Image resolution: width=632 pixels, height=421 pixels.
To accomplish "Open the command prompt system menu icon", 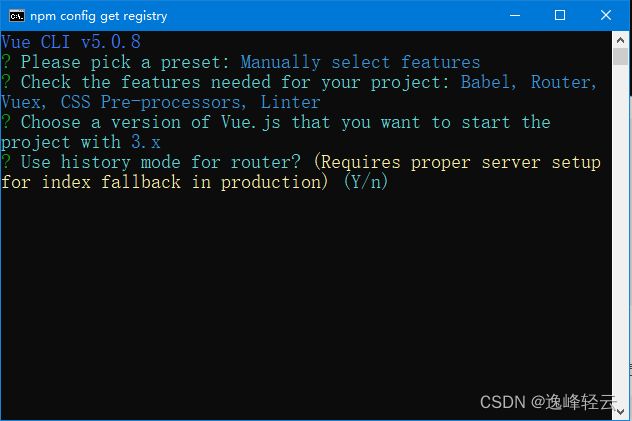I will pos(17,16).
